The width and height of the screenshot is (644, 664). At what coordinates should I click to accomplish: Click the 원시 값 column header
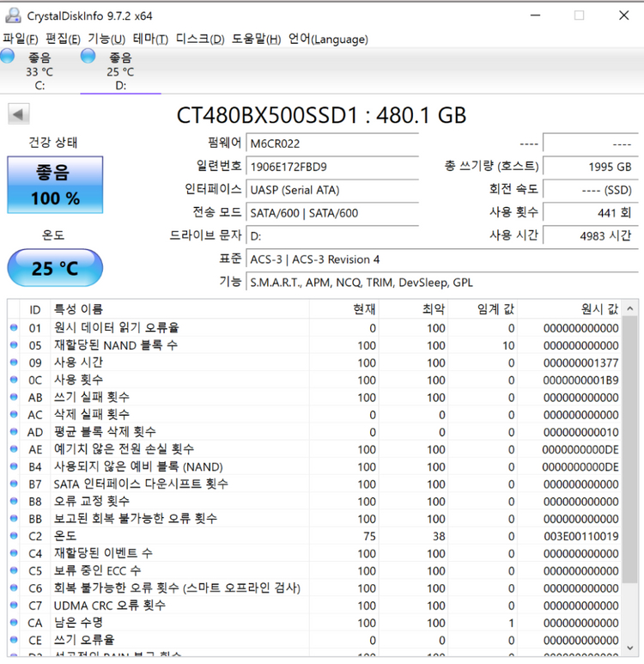coord(570,309)
